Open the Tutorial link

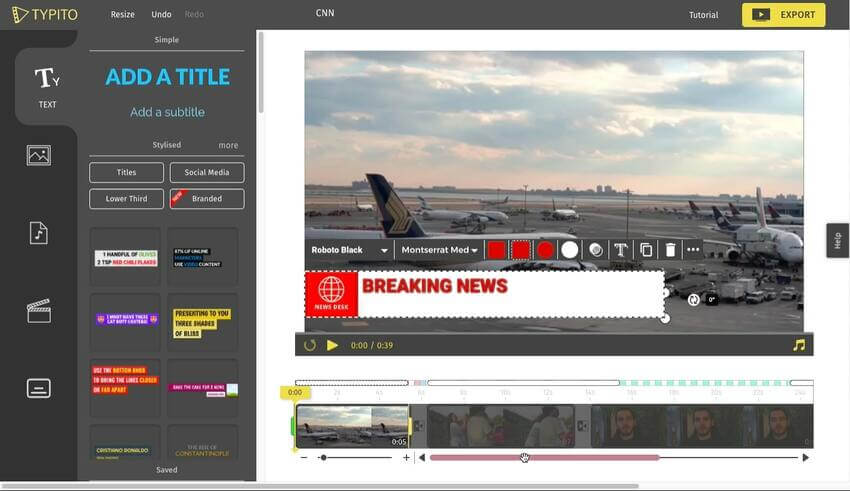[x=703, y=15]
